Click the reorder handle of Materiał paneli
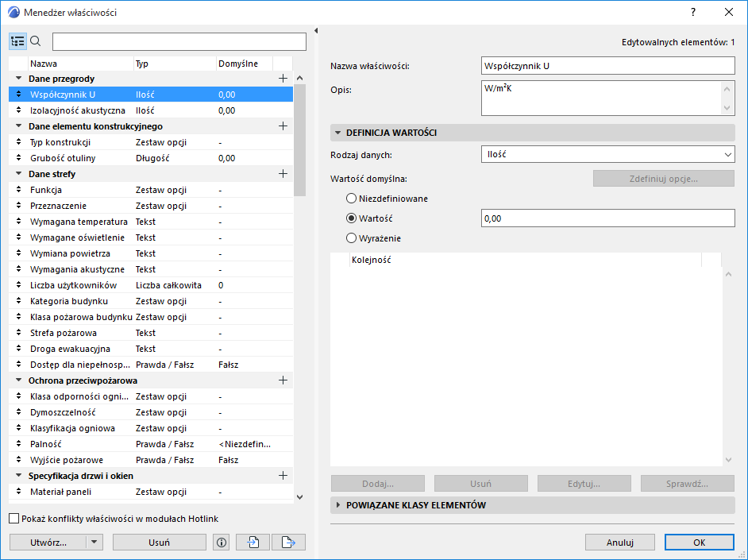Viewport: 748px width, 560px height. (18, 492)
